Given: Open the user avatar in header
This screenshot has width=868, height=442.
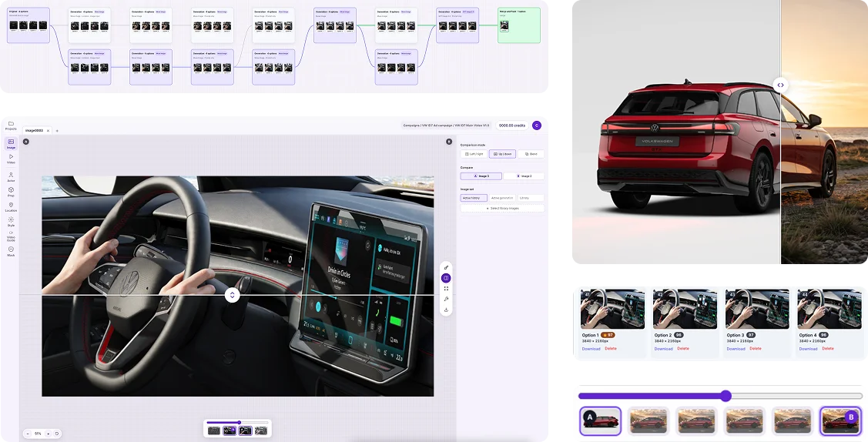Looking at the screenshot, I should (x=536, y=126).
